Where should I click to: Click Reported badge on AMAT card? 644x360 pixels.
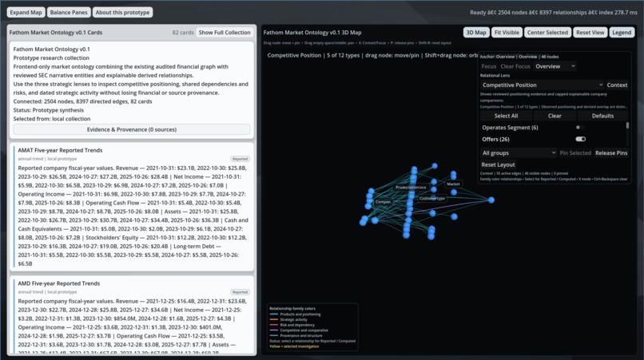click(240, 159)
